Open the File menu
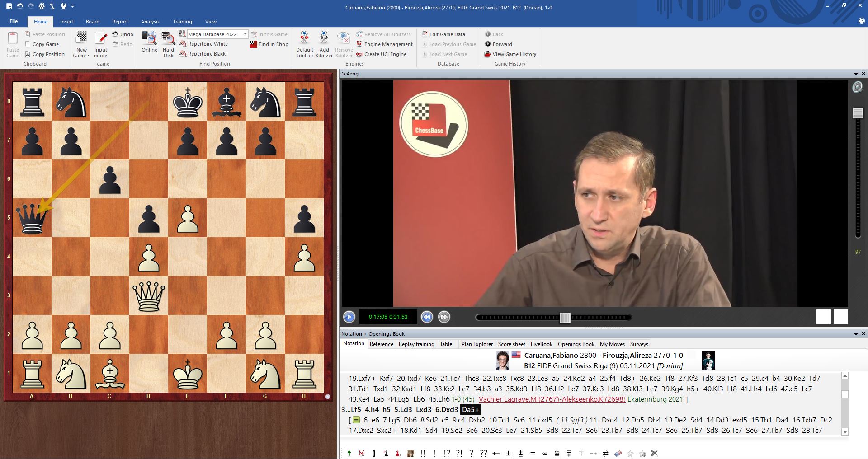 pyautogui.click(x=14, y=21)
